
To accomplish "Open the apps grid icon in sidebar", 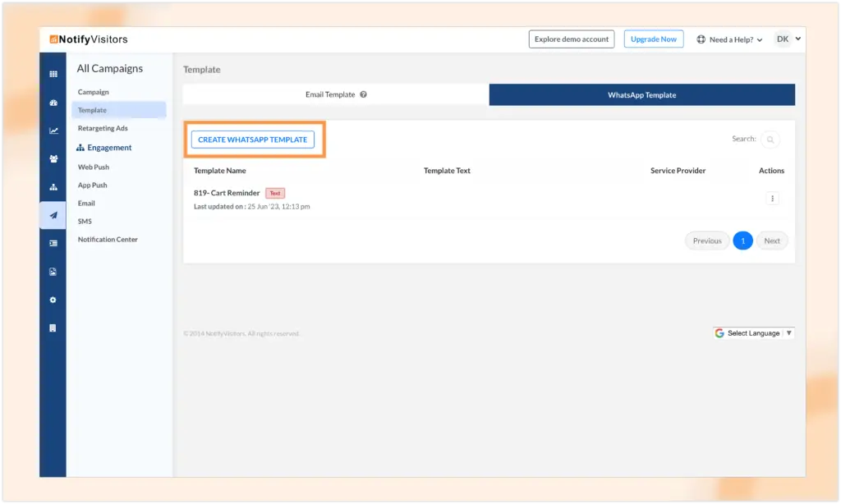I will tap(53, 74).
